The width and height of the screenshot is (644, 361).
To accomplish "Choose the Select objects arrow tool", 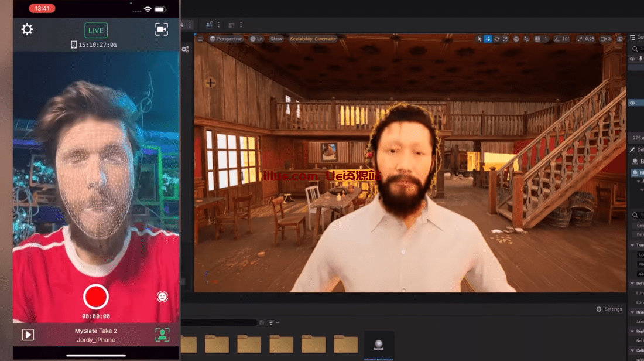I will tap(479, 39).
